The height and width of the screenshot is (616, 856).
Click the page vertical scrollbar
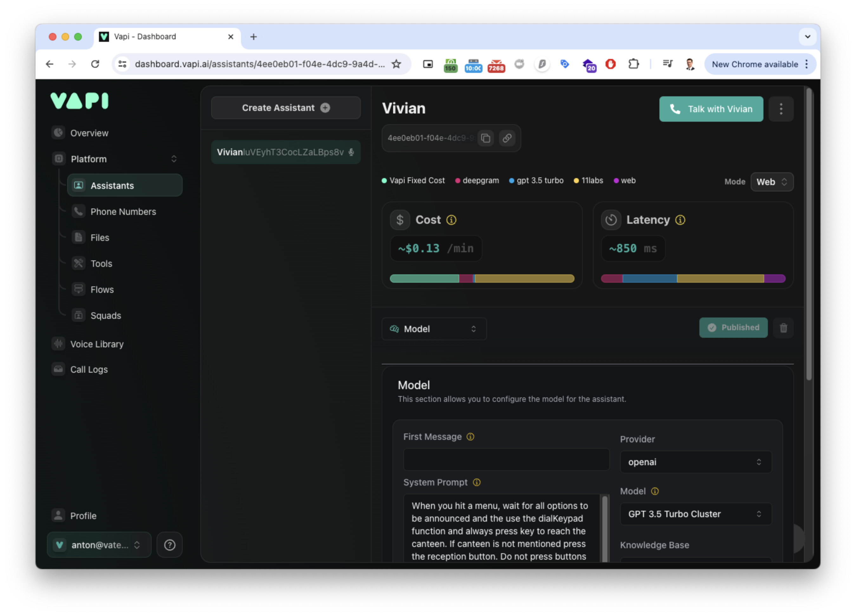pyautogui.click(x=808, y=234)
